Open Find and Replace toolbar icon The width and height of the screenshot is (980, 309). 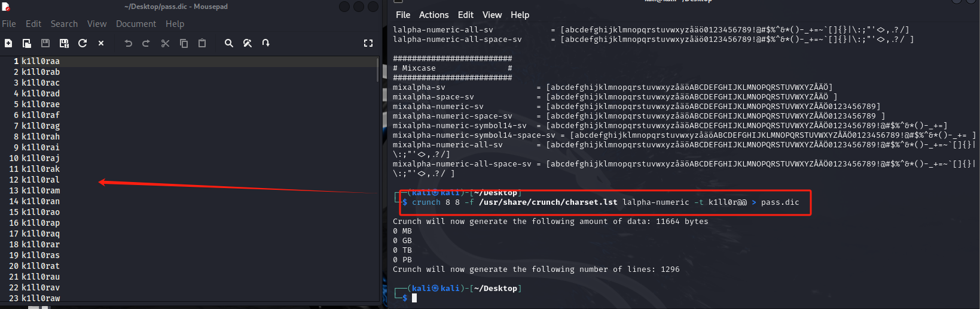point(248,43)
